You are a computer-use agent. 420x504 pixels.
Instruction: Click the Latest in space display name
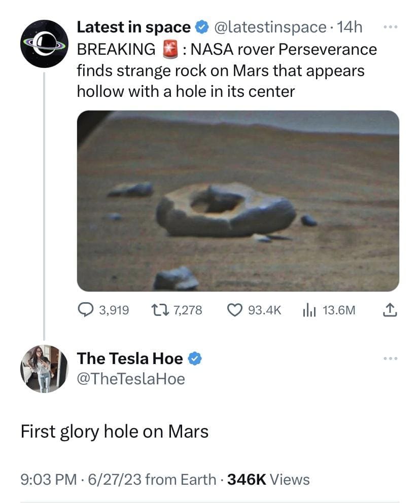point(133,27)
